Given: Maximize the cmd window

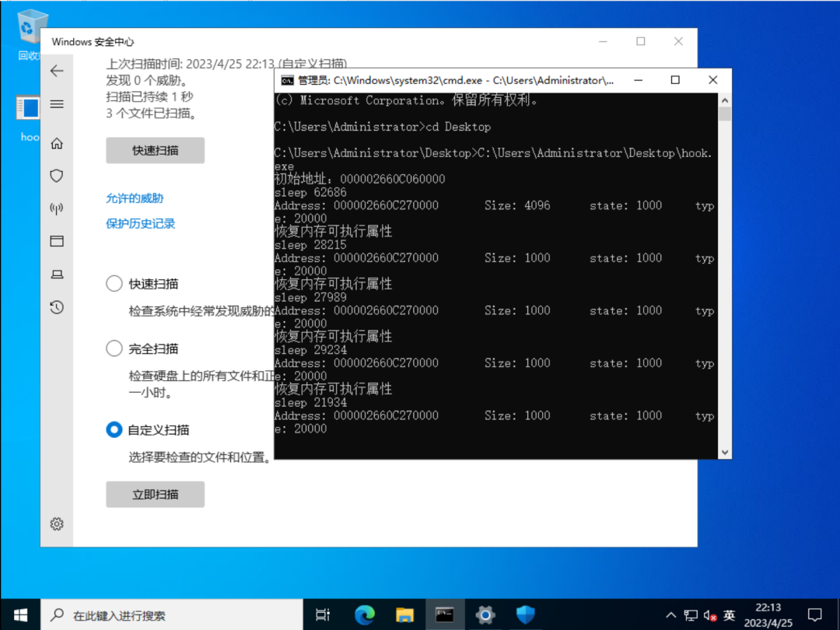Looking at the screenshot, I should click(675, 80).
